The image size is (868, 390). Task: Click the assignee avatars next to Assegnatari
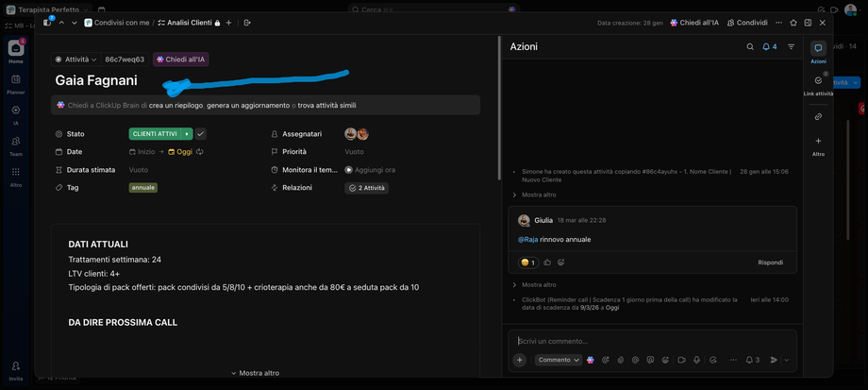click(x=357, y=134)
